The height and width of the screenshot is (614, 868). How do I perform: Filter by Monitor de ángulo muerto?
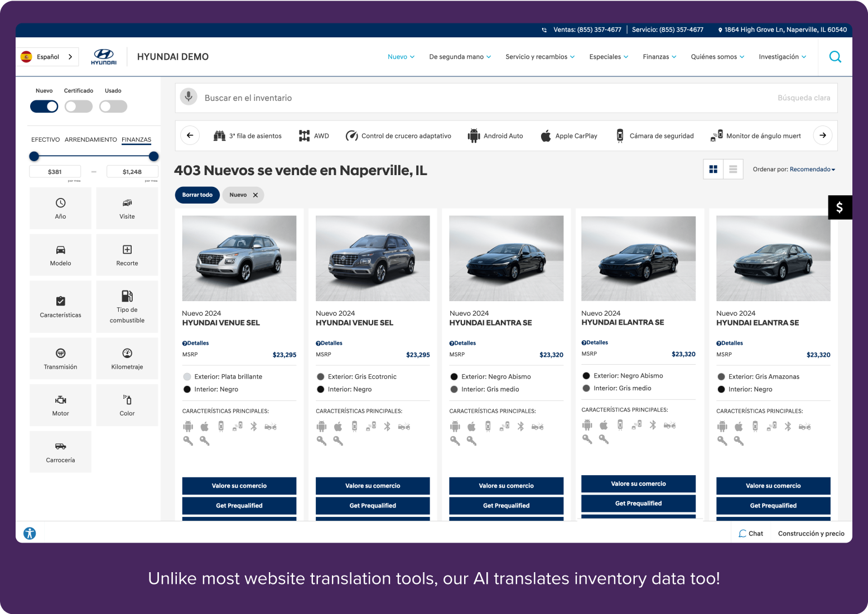click(756, 136)
